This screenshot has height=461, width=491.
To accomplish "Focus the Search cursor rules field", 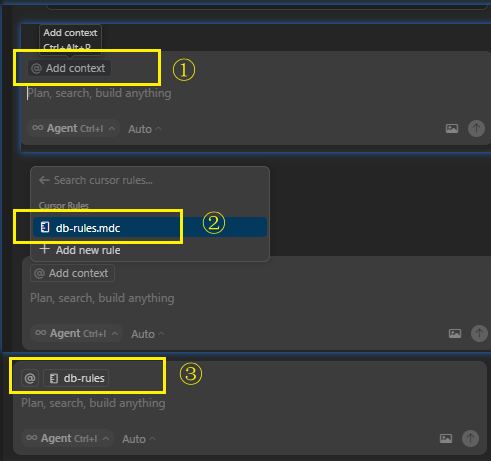I will point(103,180).
